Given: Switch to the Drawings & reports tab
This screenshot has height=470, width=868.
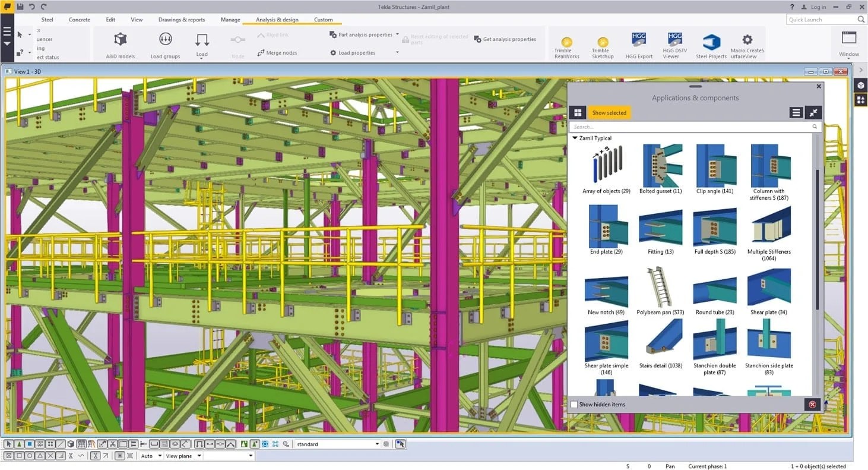Looking at the screenshot, I should 181,19.
